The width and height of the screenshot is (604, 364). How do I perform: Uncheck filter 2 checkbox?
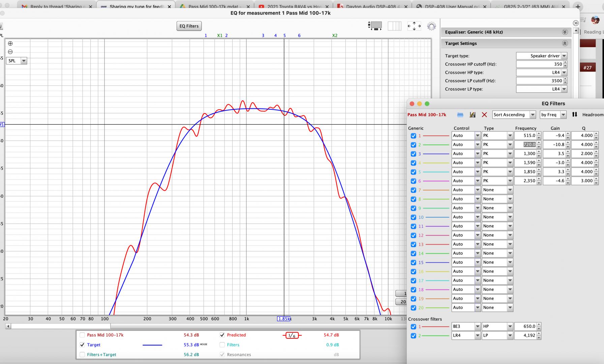(x=413, y=145)
